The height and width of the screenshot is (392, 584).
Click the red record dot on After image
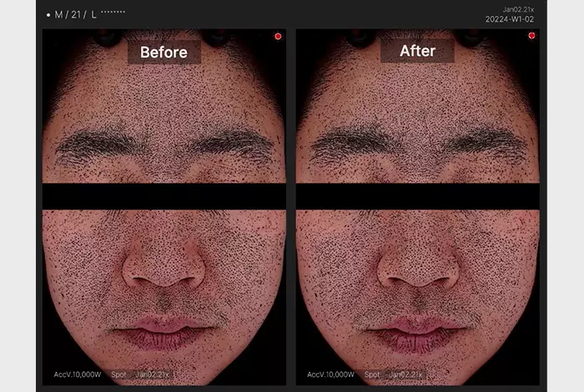[x=531, y=37]
